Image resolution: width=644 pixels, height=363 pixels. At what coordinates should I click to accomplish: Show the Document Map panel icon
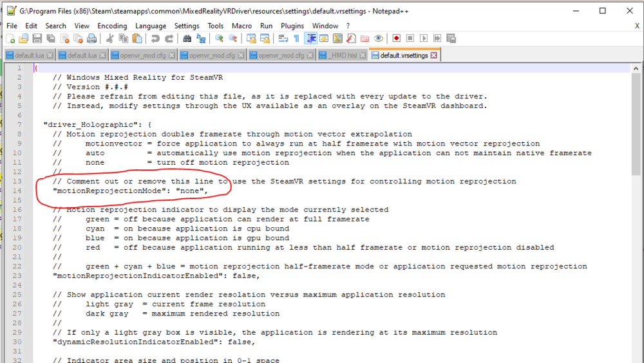click(x=337, y=39)
